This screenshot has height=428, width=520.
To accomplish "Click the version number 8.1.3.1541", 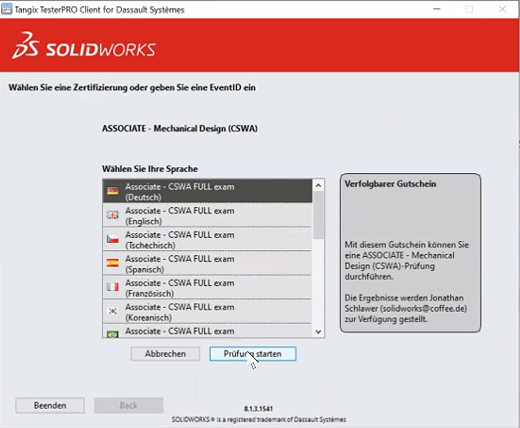I will pyautogui.click(x=259, y=409).
